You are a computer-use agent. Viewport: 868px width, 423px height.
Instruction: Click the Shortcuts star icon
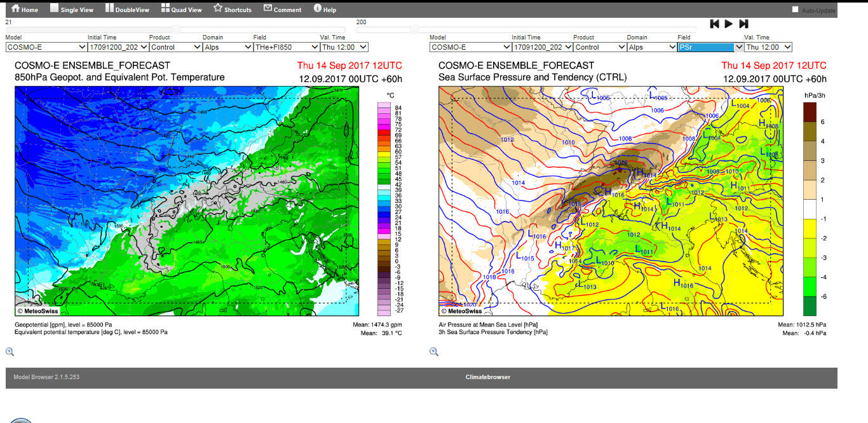coord(217,8)
